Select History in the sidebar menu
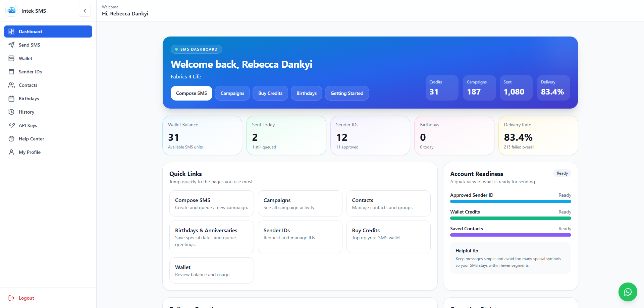Image resolution: width=644 pixels, height=308 pixels. pos(48,112)
